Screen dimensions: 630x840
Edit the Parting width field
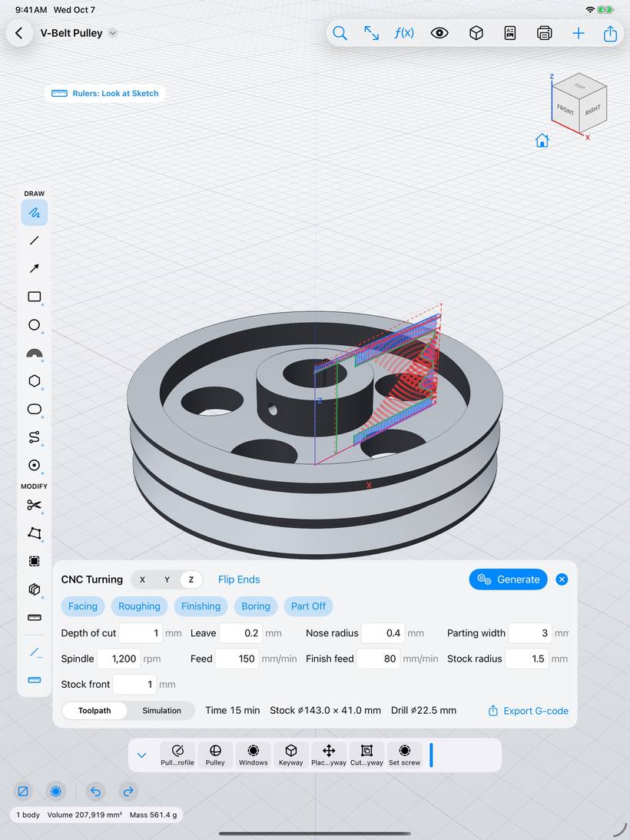(530, 633)
